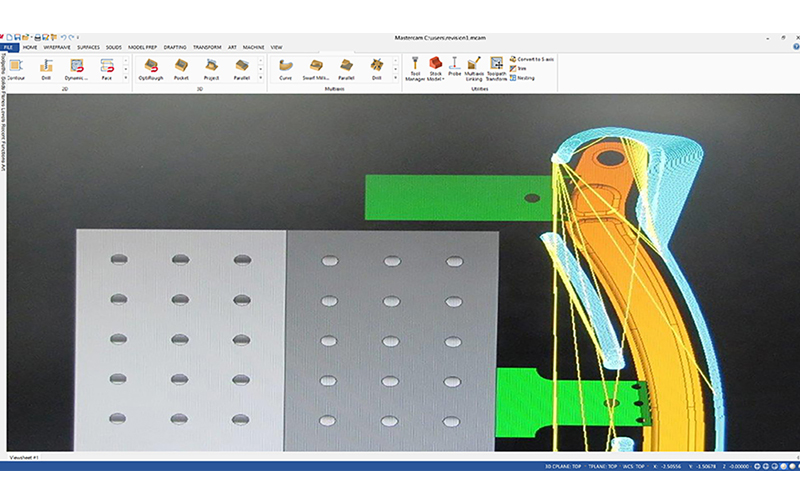
Task: Select the Contour 2D toolpath
Action: (x=15, y=69)
